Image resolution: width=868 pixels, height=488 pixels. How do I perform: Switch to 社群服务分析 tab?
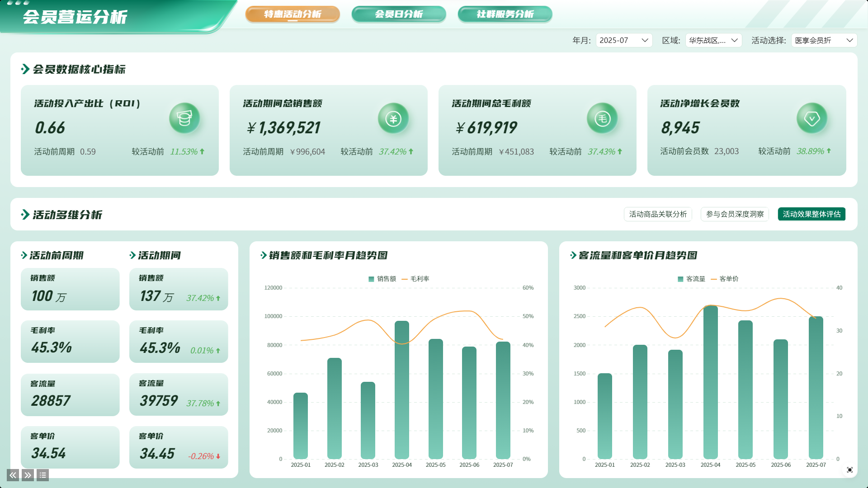tap(505, 14)
